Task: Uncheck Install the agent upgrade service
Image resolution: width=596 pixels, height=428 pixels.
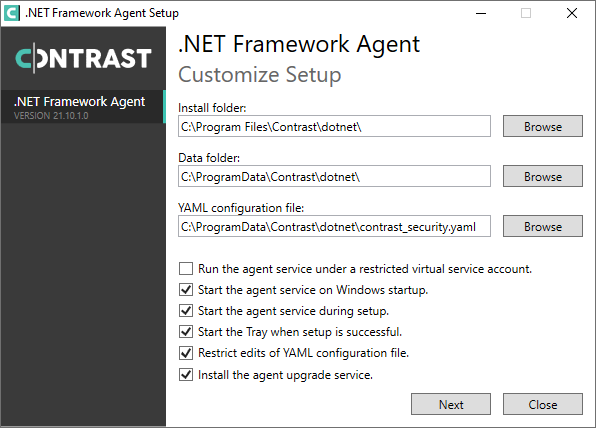Action: coord(186,375)
